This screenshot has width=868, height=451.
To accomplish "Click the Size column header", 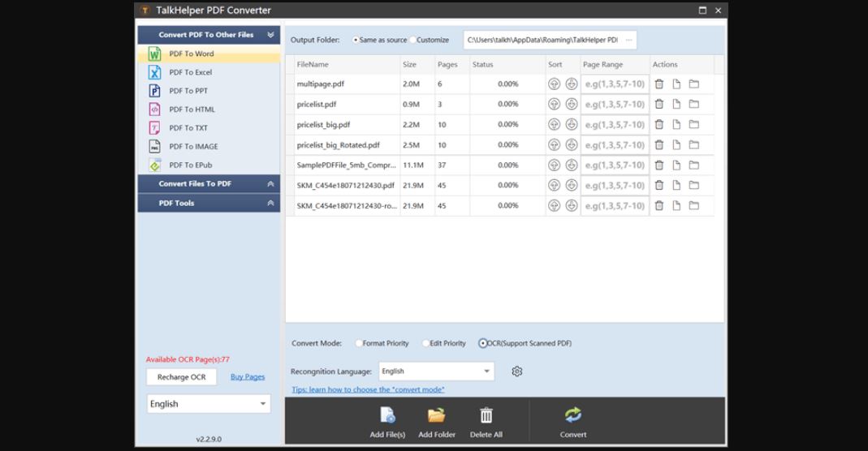I will point(417,65).
